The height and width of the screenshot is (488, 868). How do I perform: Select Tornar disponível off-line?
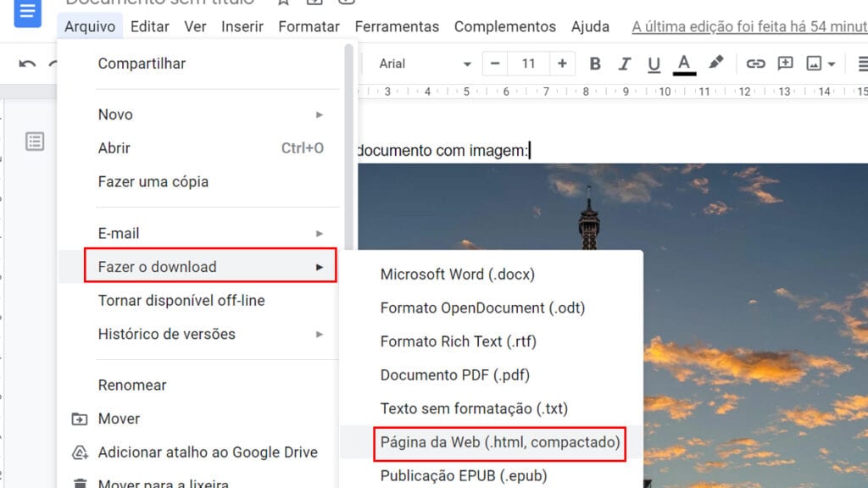[x=200, y=301]
